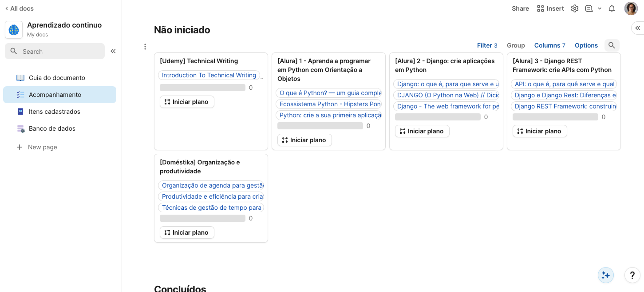The image size is (644, 292).
Task: Launch the AI assistant sparkle button
Action: pos(605,275)
